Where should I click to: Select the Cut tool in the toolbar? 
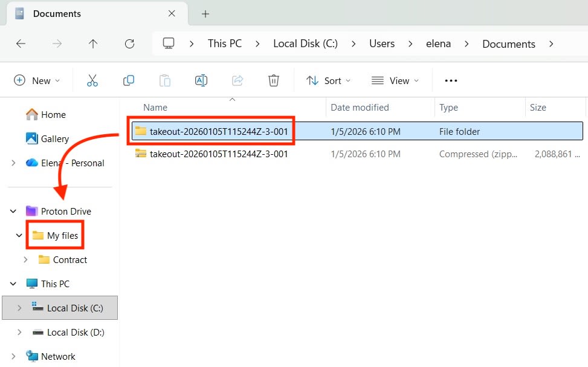[x=92, y=80]
